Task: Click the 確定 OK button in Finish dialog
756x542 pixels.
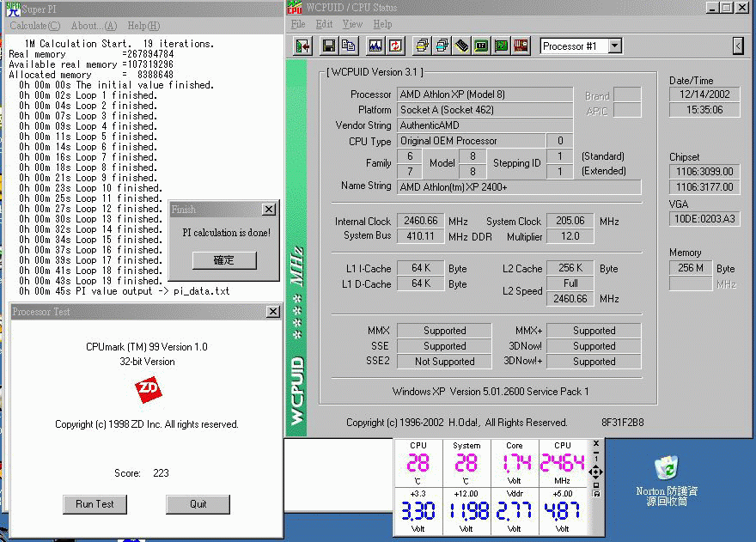Action: pos(224,260)
